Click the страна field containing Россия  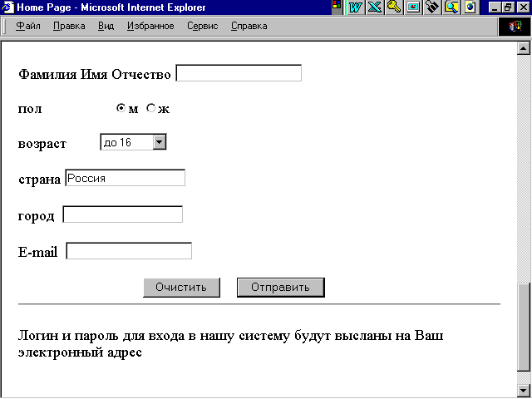click(x=125, y=178)
